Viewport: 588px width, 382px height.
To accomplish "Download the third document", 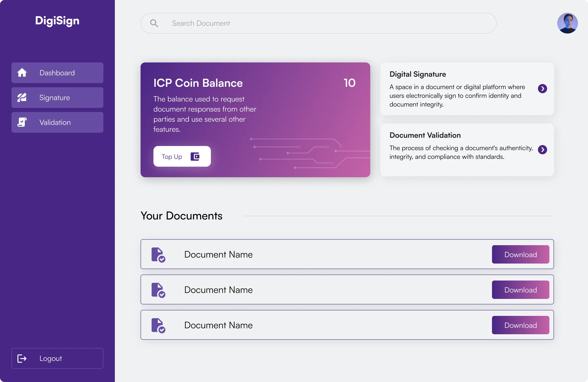I will (520, 325).
